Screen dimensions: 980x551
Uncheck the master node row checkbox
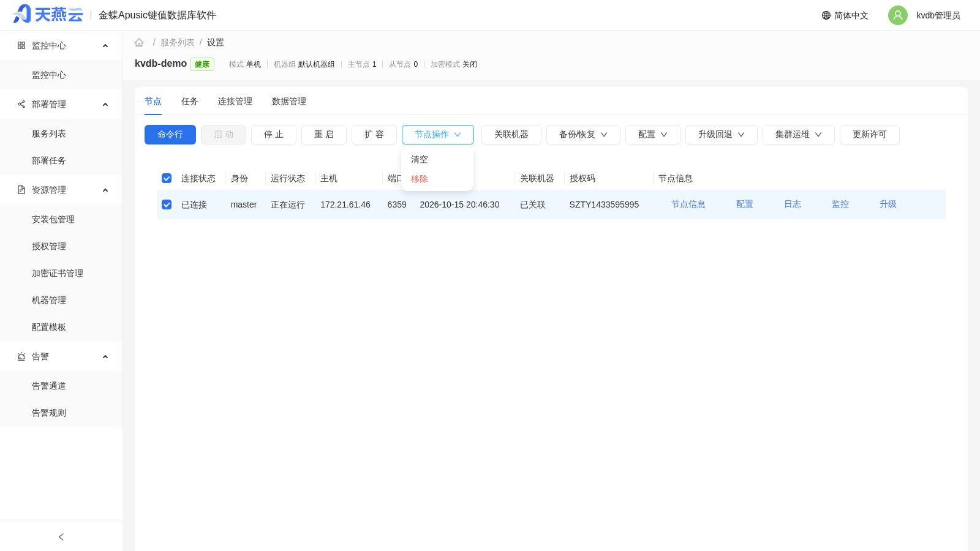[167, 204]
